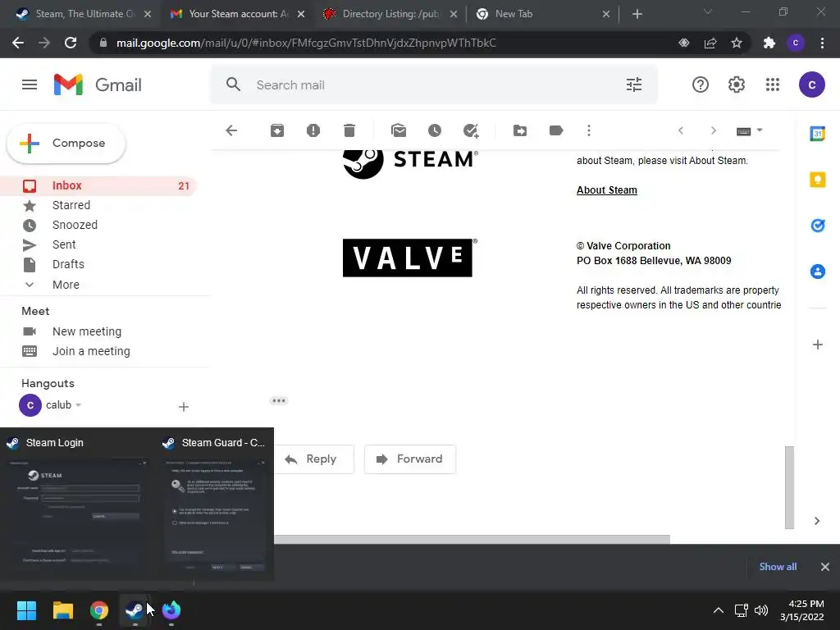The width and height of the screenshot is (840, 630).
Task: Show trimmed content ellipsis
Action: click(279, 400)
